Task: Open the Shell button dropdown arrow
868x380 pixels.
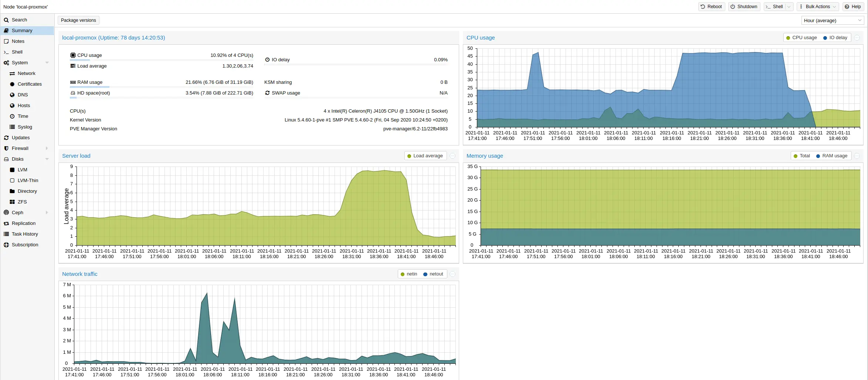Action: [x=789, y=7]
